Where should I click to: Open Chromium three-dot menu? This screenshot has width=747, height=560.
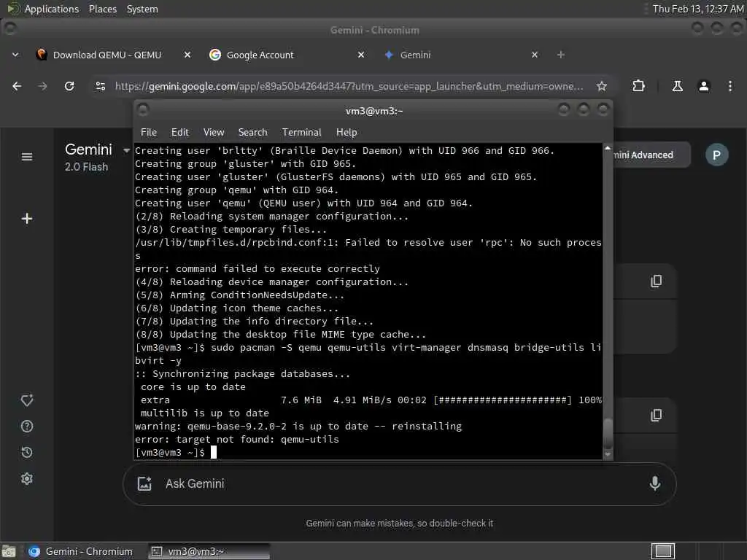[729, 86]
